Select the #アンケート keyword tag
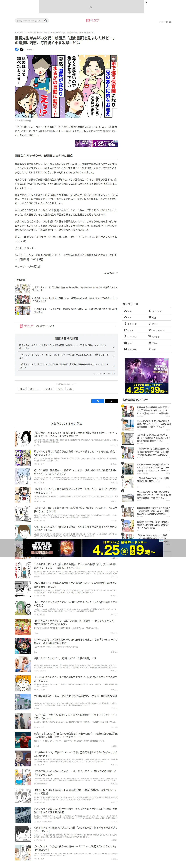Screen dimensions: 186x868 click(34, 389)
